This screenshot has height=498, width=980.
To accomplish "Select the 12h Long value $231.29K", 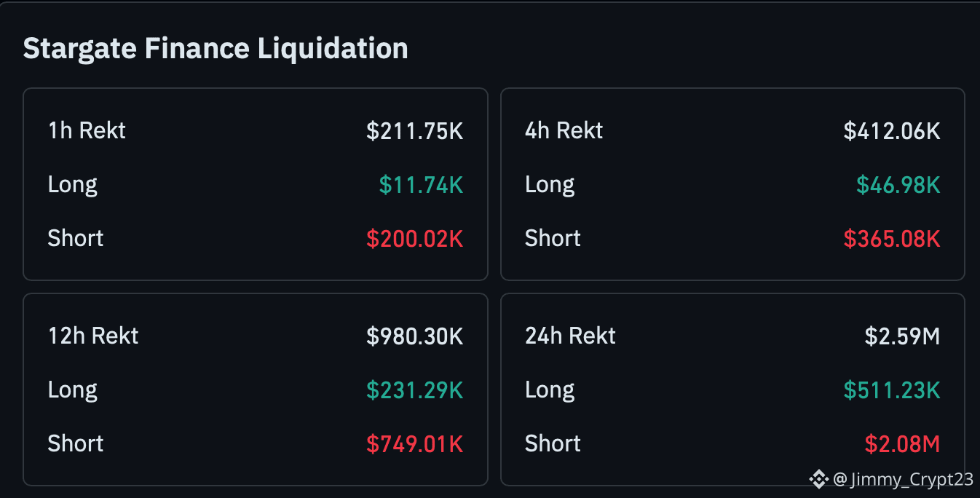I will (415, 390).
